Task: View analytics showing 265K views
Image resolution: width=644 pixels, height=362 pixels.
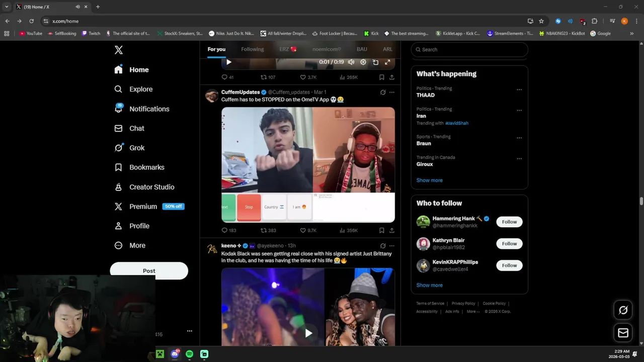Action: point(349,77)
